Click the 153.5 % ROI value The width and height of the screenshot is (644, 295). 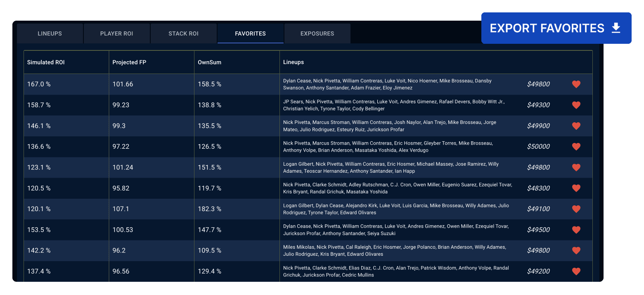39,230
